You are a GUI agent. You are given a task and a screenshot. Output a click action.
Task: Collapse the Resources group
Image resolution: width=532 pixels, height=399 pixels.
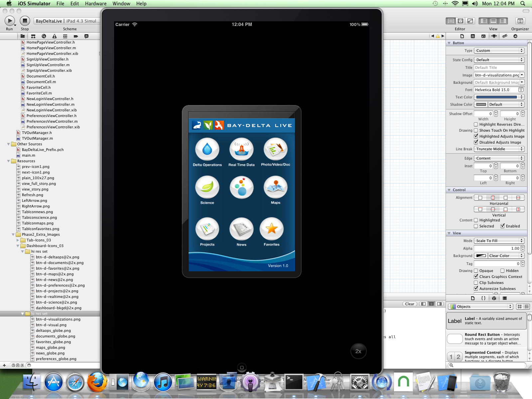[x=9, y=161]
